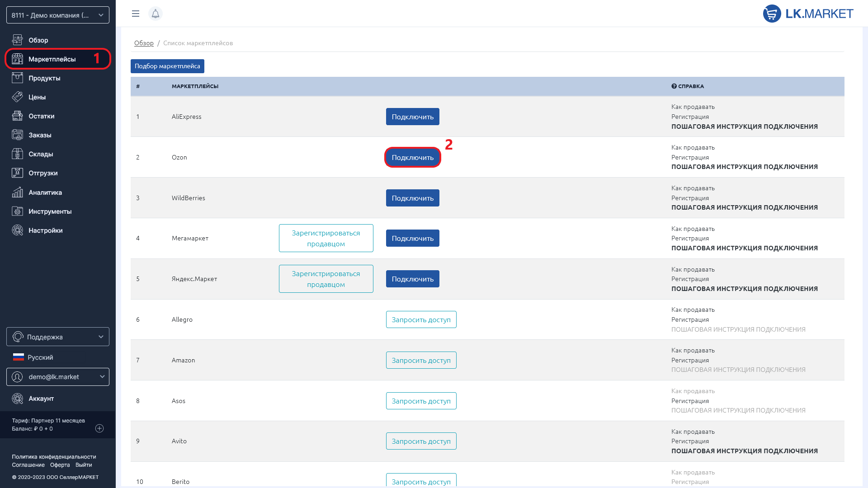Open WildBerries step-by-step connection instruction
This screenshot has height=488, width=868.
click(x=744, y=207)
